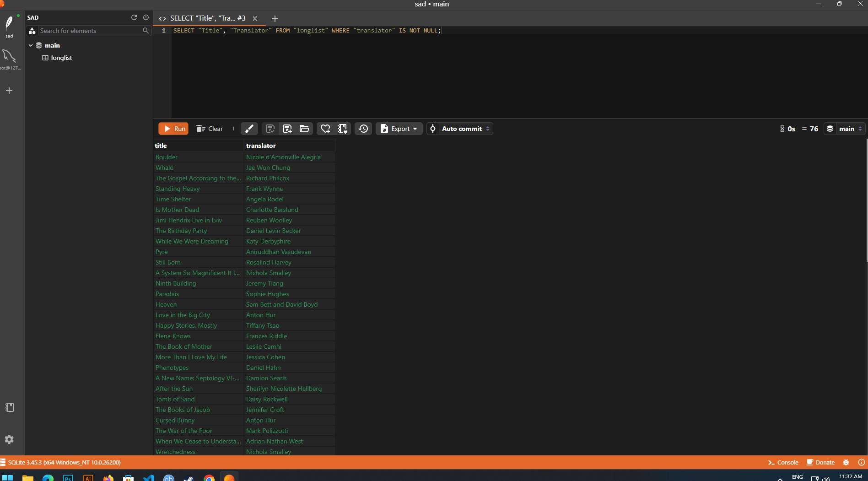This screenshot has width=868, height=481.
Task: Open Steam from the Windows taskbar
Action: pos(189,478)
